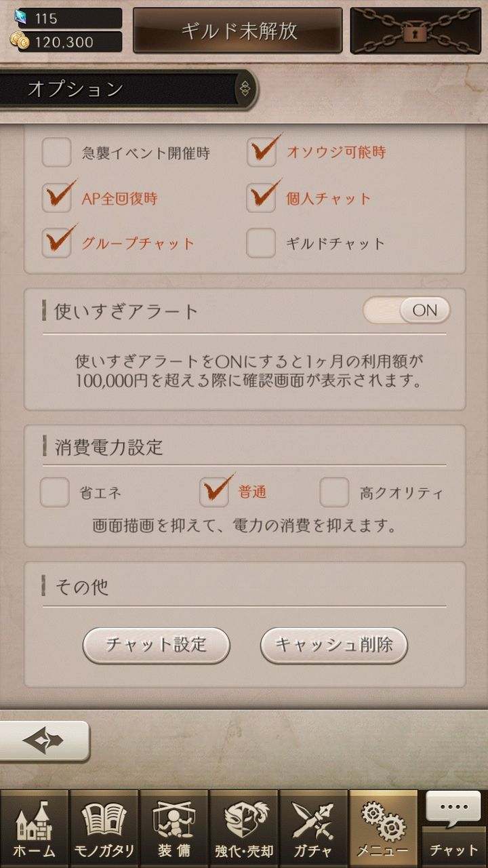Open the ホーム castle icon

(35, 829)
